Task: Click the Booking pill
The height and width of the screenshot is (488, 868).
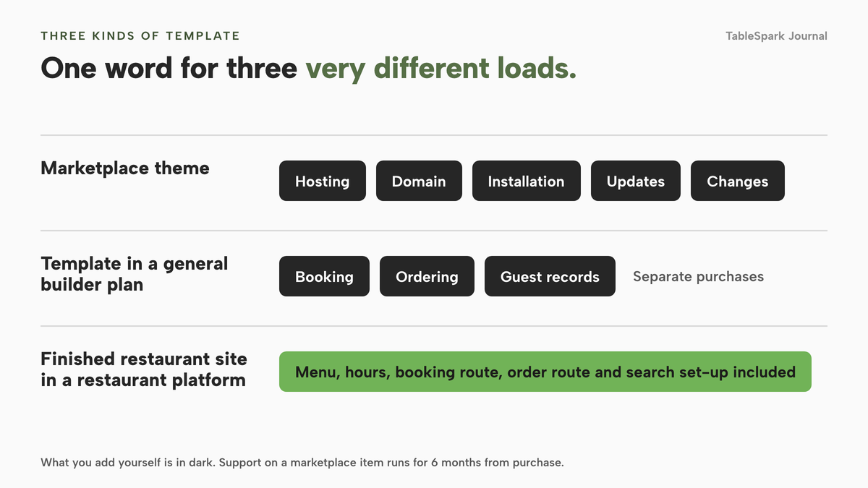Action: coord(324,276)
